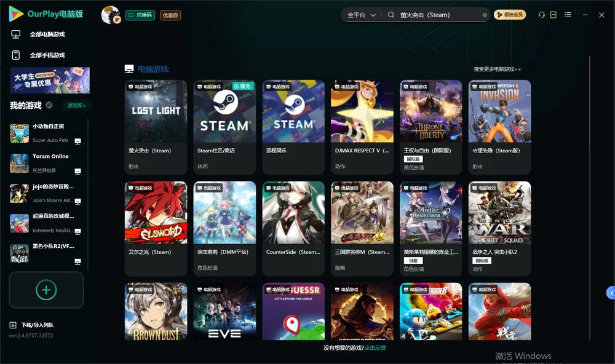
Task: Click the customer service headset icon
Action: point(542,15)
